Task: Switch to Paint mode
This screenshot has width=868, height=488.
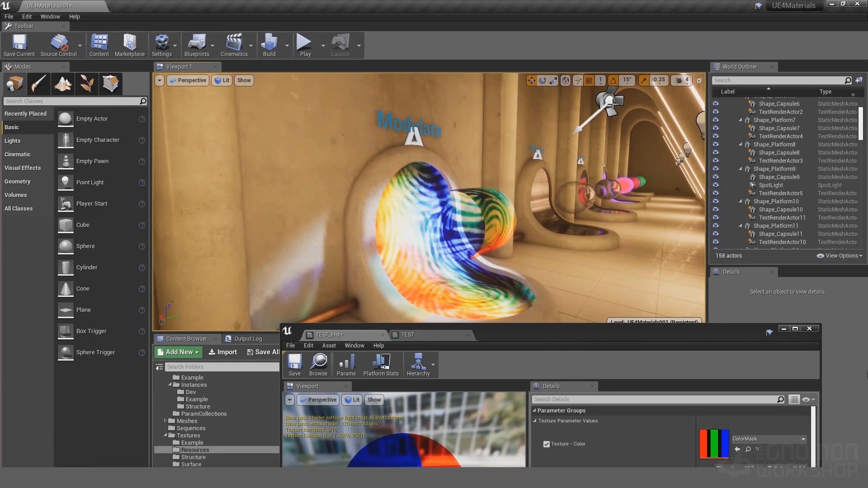Action: (39, 84)
